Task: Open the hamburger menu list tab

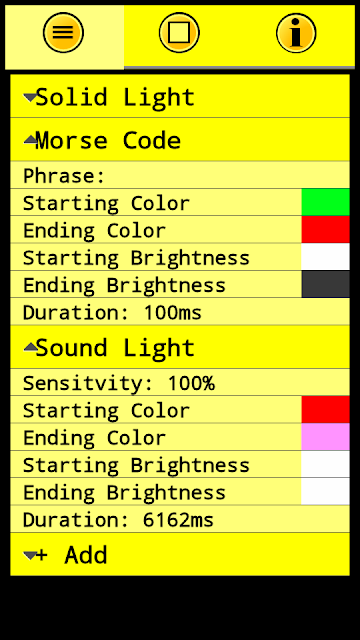Action: pyautogui.click(x=63, y=33)
